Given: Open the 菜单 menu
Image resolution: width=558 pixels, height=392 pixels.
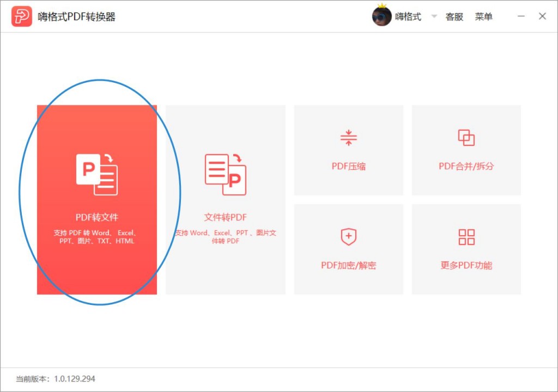Looking at the screenshot, I should 484,17.
